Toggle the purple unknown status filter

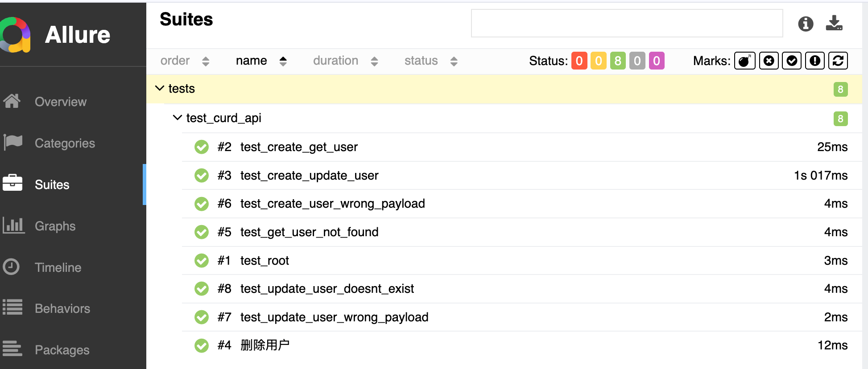click(657, 61)
